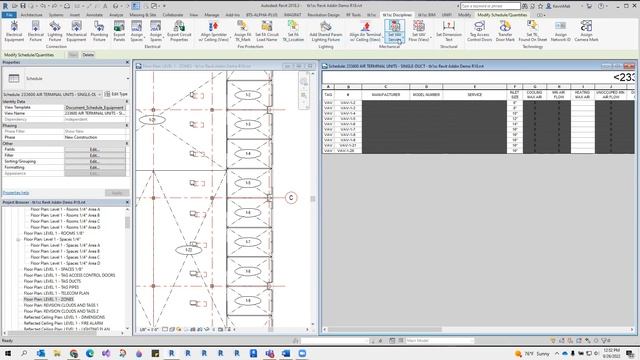The height and width of the screenshot is (360, 640).
Task: Click Tag Access Control Doors tool
Action: point(480,31)
